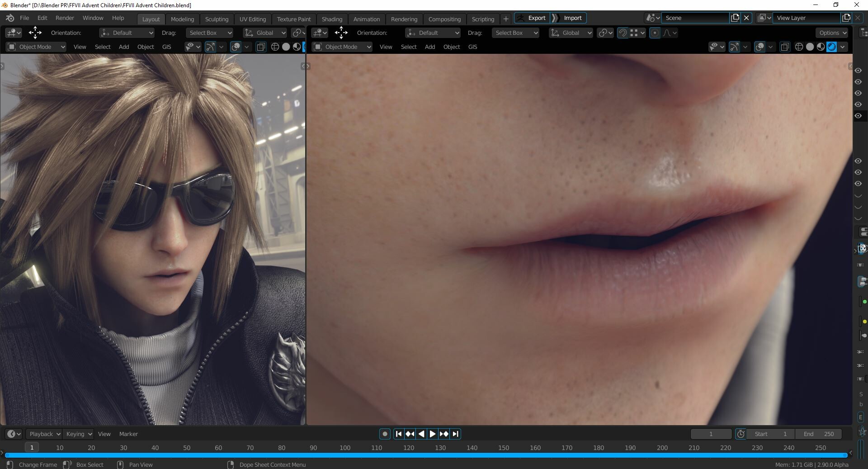Jump to previous keyframe
The width and height of the screenshot is (868, 469).
(x=410, y=434)
